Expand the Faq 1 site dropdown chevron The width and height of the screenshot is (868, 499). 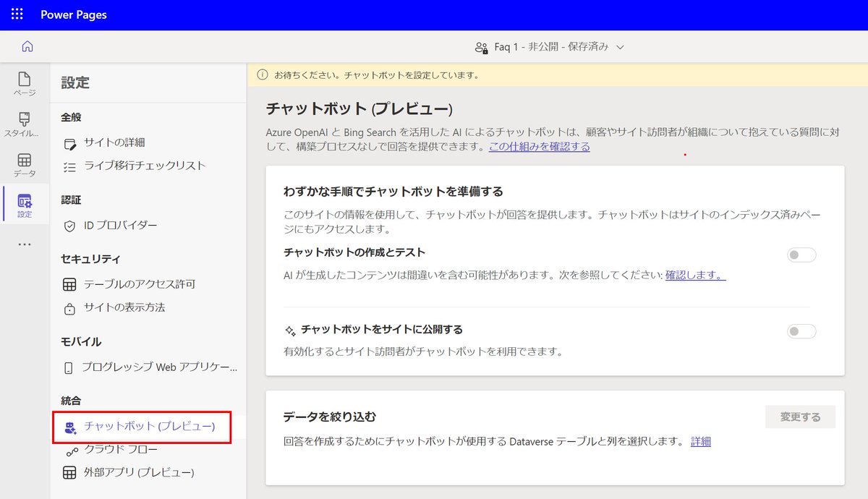point(620,47)
